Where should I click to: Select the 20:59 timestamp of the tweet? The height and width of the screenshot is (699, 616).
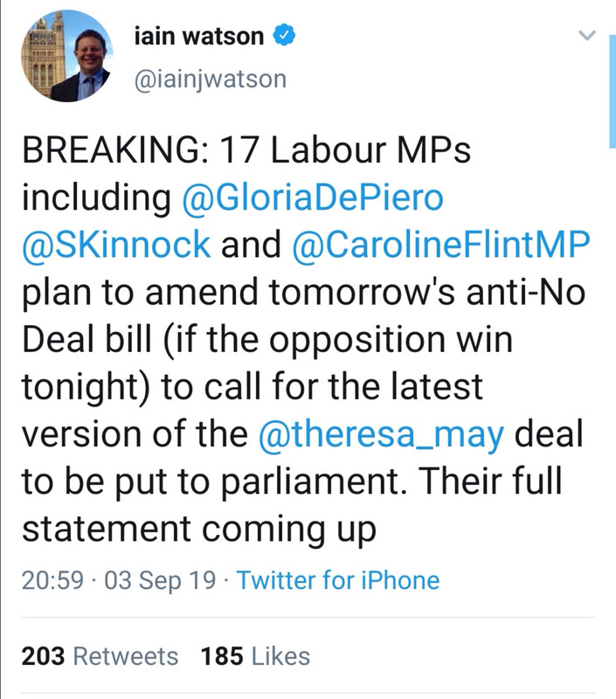[x=48, y=578]
